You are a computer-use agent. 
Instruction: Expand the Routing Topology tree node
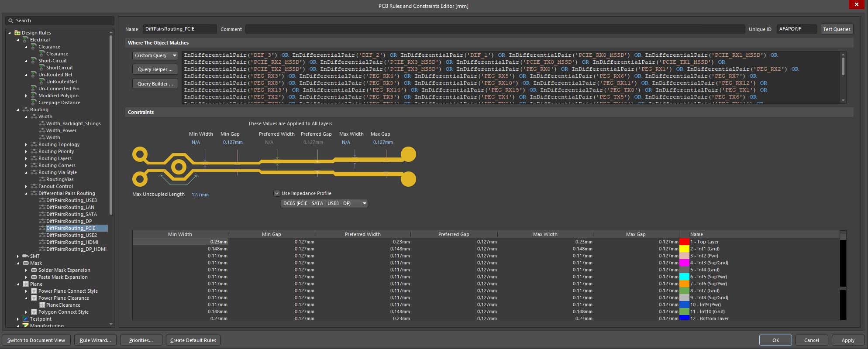coord(26,144)
